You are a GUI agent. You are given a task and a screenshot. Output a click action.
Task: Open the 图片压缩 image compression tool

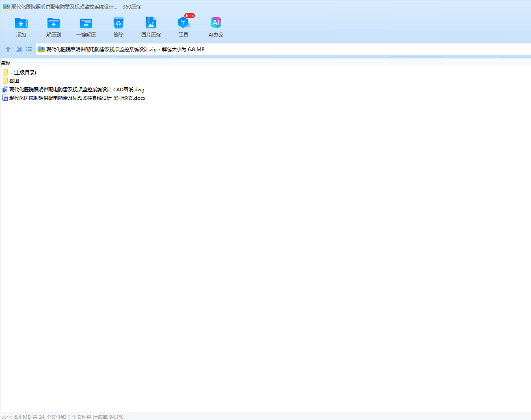pyautogui.click(x=151, y=24)
